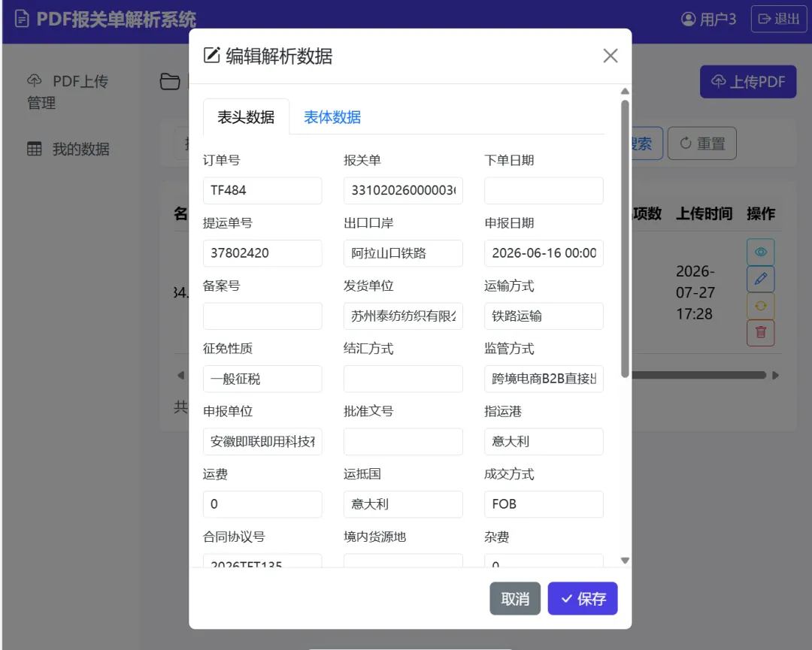Click the 申报单位 field with 安徽即联即用
This screenshot has height=650, width=812.
[x=262, y=441]
